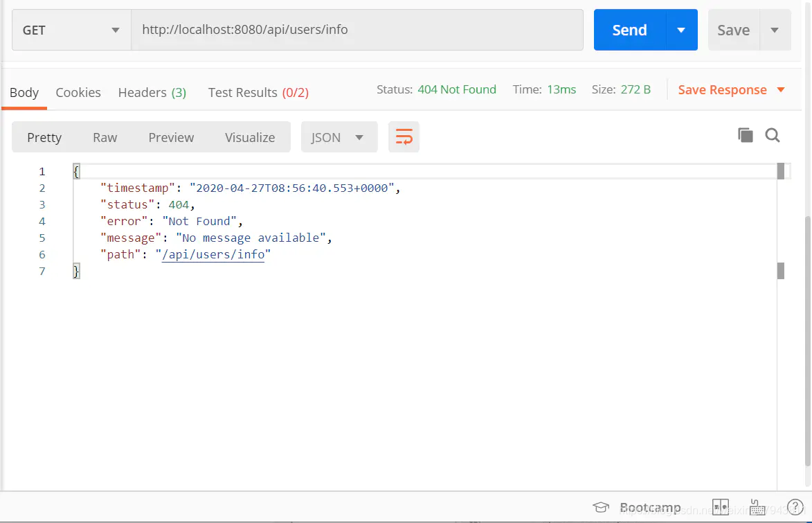This screenshot has height=523, width=812.
Task: Expand the Save button dropdown arrow
Action: click(775, 30)
